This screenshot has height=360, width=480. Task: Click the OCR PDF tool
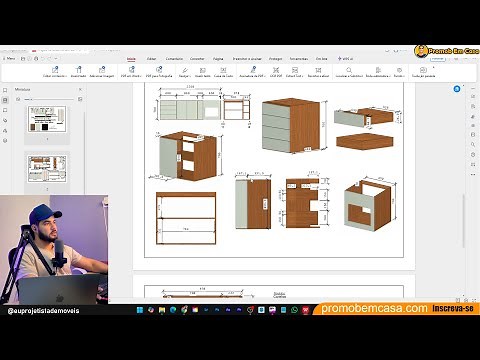(276, 72)
